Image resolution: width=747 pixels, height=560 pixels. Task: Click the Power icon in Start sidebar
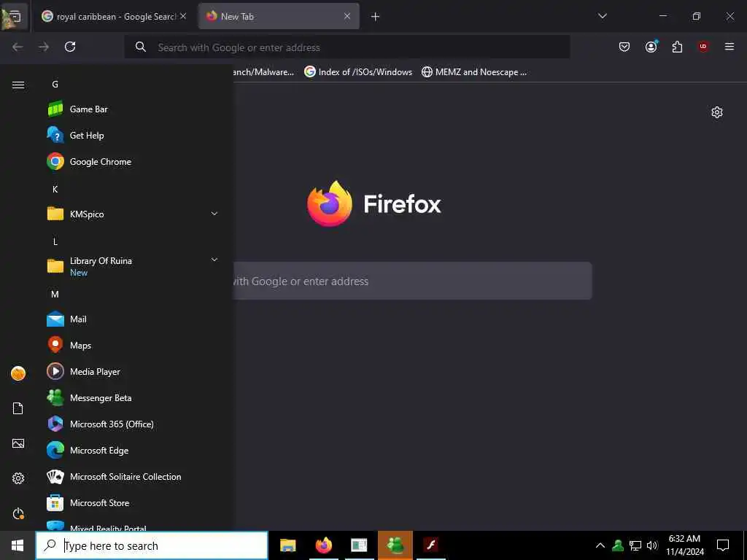click(x=18, y=513)
